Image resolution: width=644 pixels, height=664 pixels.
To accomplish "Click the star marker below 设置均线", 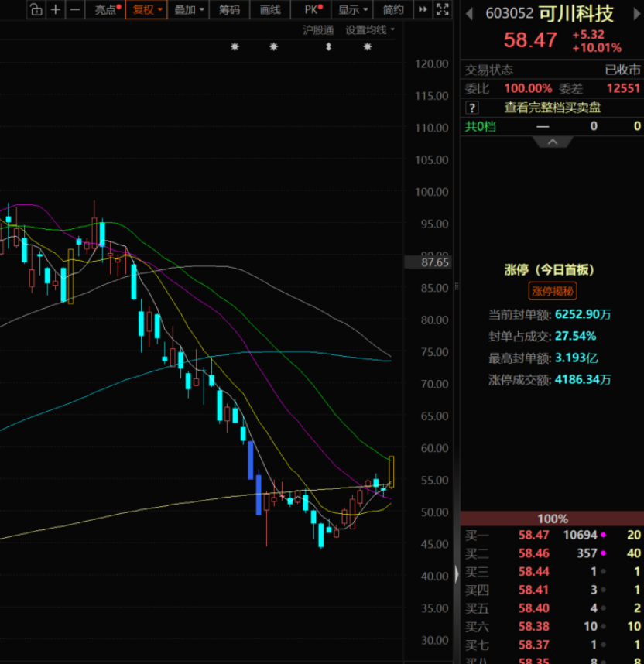I will (x=368, y=46).
